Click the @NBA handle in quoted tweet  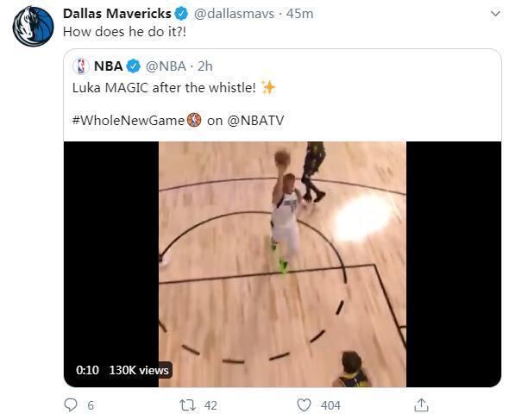click(x=166, y=66)
